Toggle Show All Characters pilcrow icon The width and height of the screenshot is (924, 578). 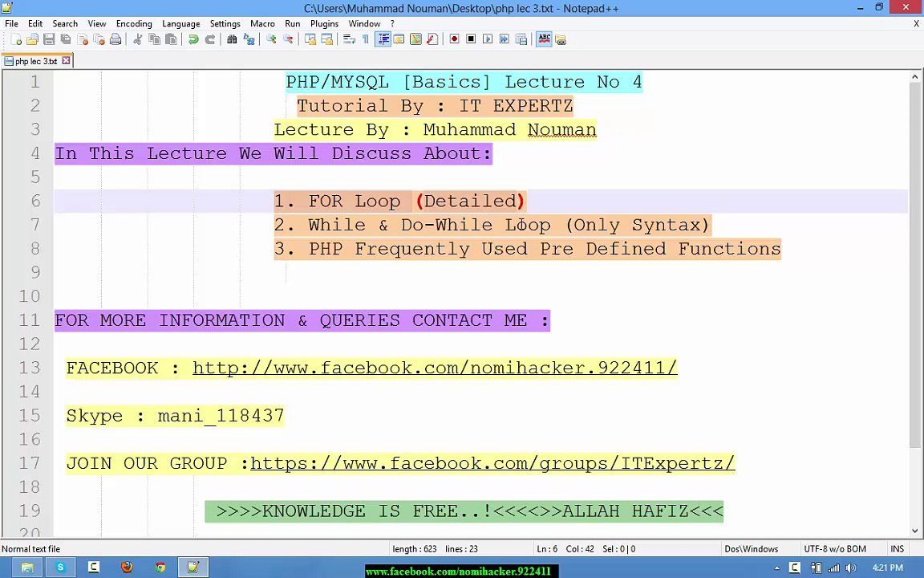(366, 39)
